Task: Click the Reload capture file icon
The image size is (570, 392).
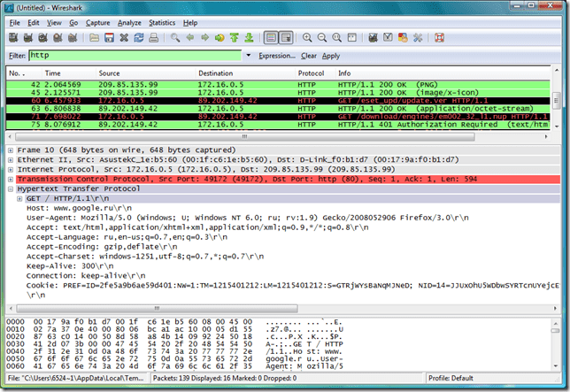Action: [x=139, y=37]
